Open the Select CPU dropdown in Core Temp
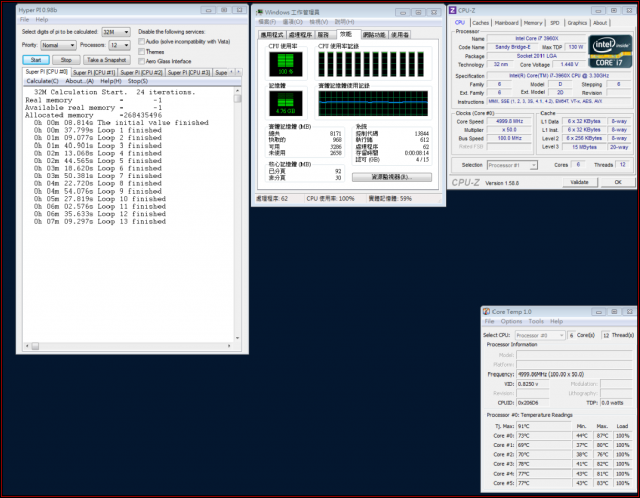640x498 pixels. point(540,336)
